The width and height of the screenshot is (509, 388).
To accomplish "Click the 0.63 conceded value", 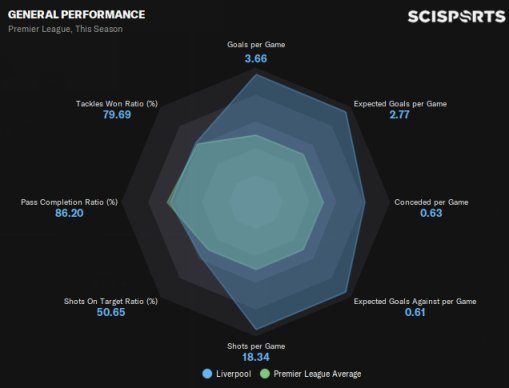I will (x=431, y=213).
